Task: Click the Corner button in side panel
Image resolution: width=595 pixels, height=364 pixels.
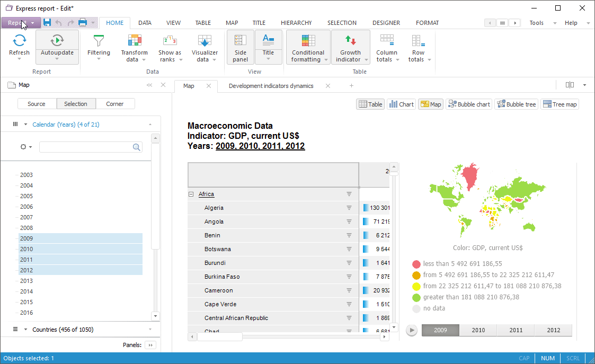Action: [x=115, y=104]
